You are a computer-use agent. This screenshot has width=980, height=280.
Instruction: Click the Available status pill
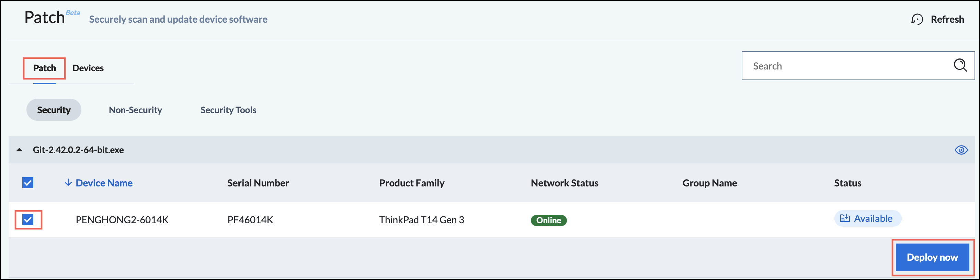pos(867,218)
